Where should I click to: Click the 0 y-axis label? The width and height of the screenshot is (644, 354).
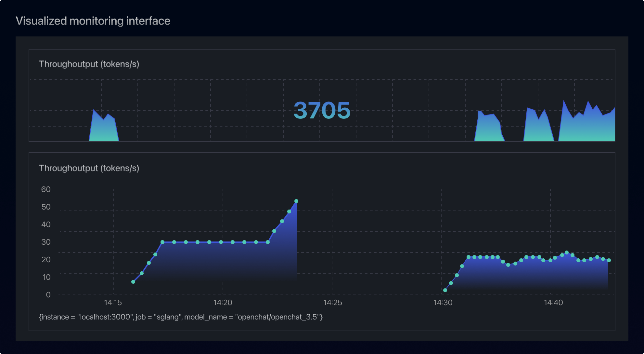[48, 295]
